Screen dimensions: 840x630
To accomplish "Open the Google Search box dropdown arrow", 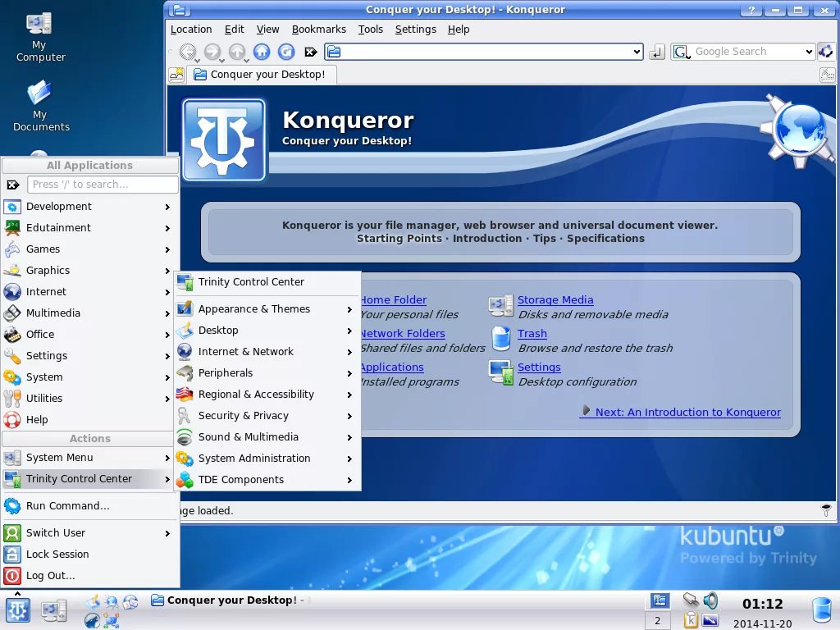I will 809,52.
